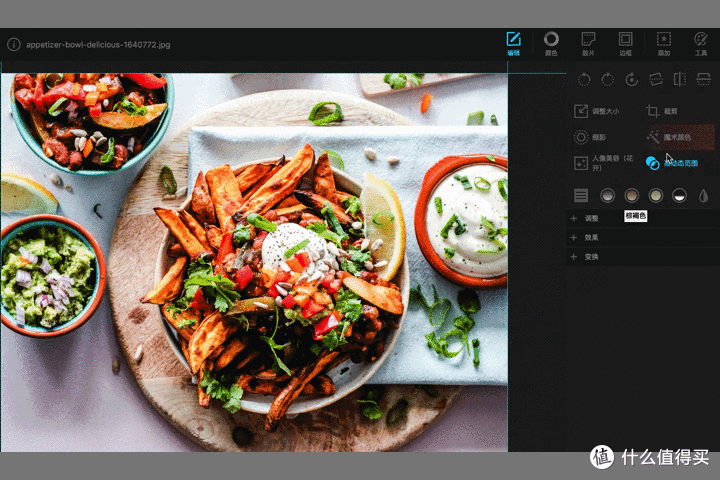This screenshot has height=480, width=720.
Task: Apply the olive-tinted filter circle
Action: [x=656, y=196]
